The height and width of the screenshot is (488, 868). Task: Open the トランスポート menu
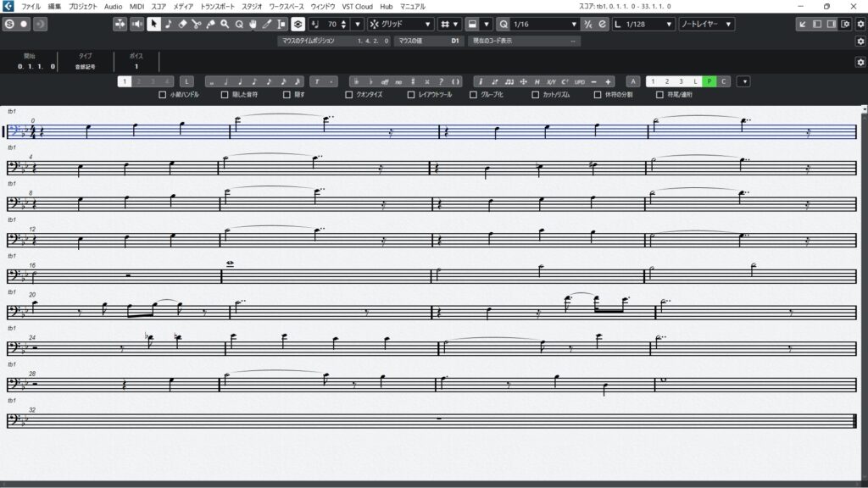(216, 6)
